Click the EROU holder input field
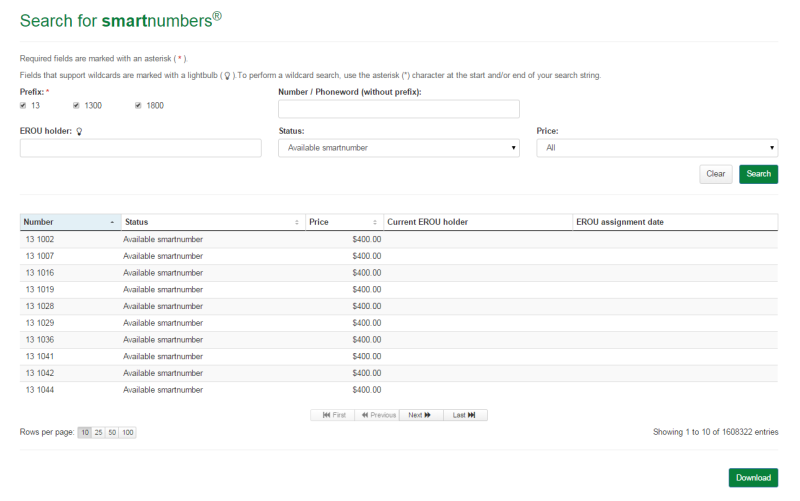800x501 pixels. [x=140, y=148]
